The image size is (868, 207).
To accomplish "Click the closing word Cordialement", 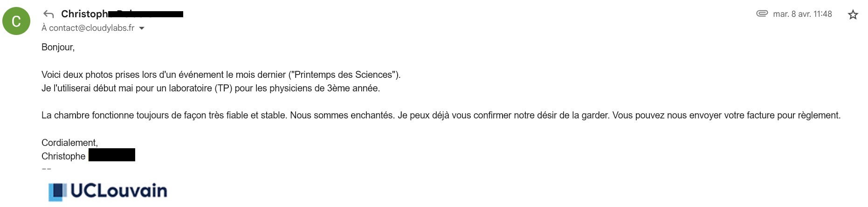I will (69, 143).
